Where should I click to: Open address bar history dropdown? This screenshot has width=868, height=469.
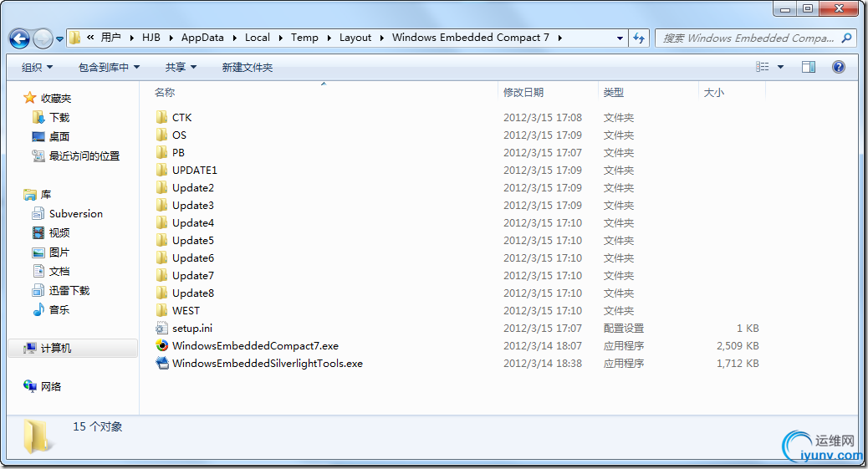(x=620, y=38)
